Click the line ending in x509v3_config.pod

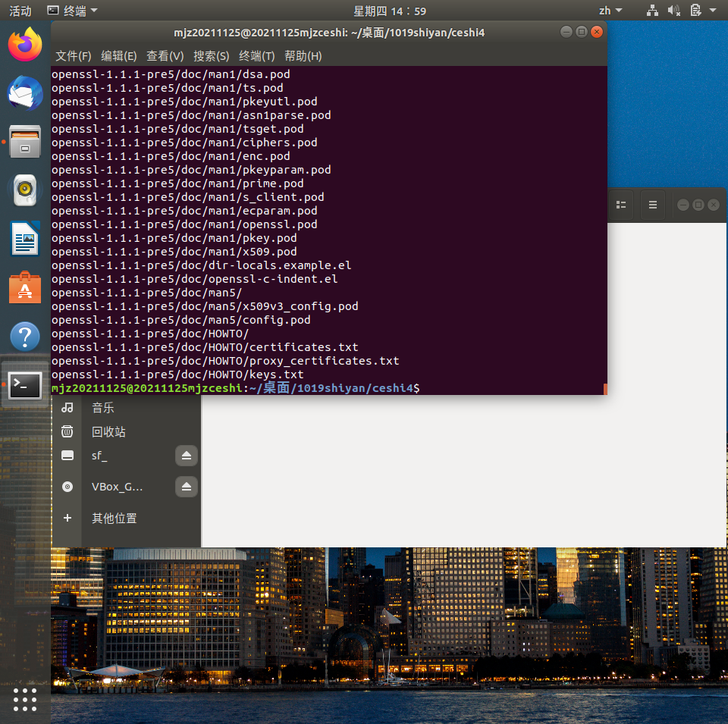pos(205,306)
